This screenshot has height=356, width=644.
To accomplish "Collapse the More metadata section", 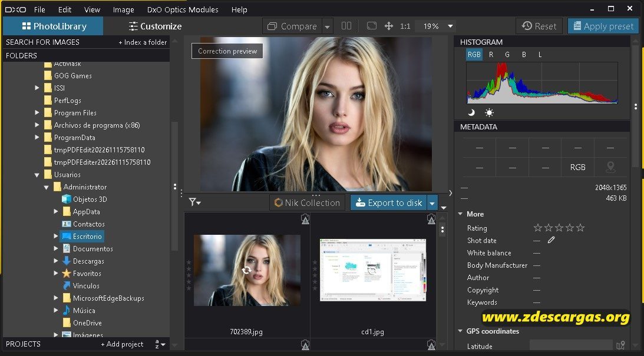I will [460, 214].
